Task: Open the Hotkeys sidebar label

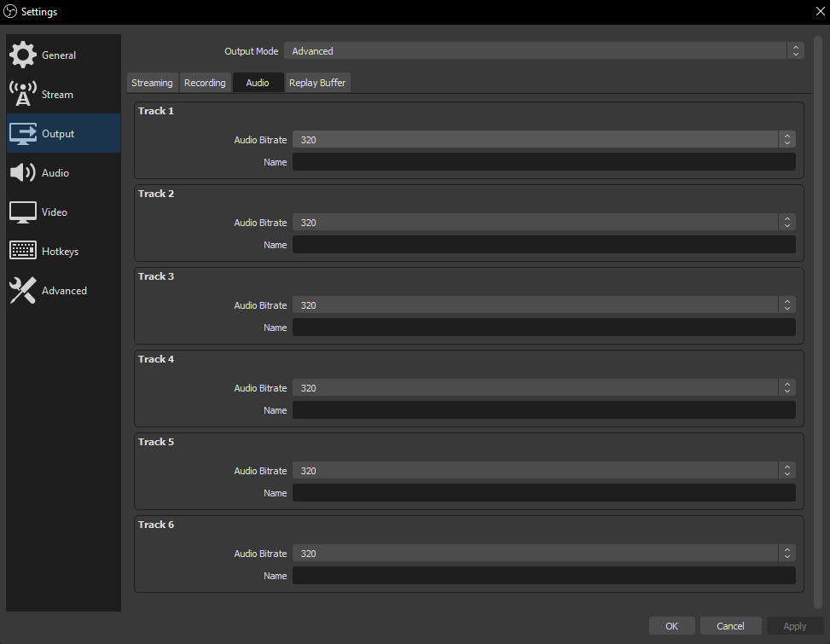Action: (x=60, y=252)
